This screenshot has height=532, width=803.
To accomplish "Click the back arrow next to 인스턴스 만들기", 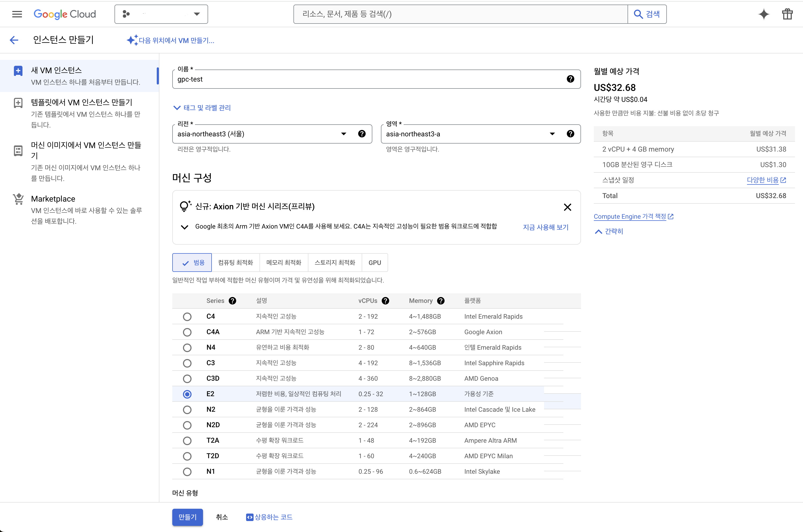I will pyautogui.click(x=14, y=40).
